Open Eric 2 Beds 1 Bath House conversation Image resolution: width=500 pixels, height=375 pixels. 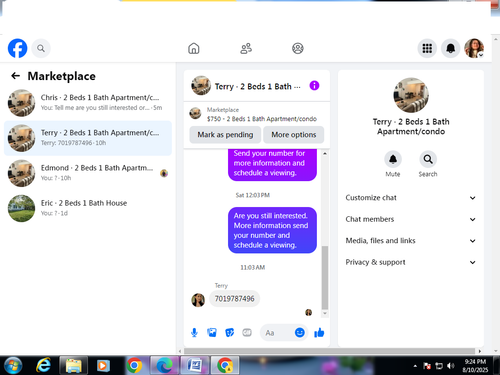point(88,208)
